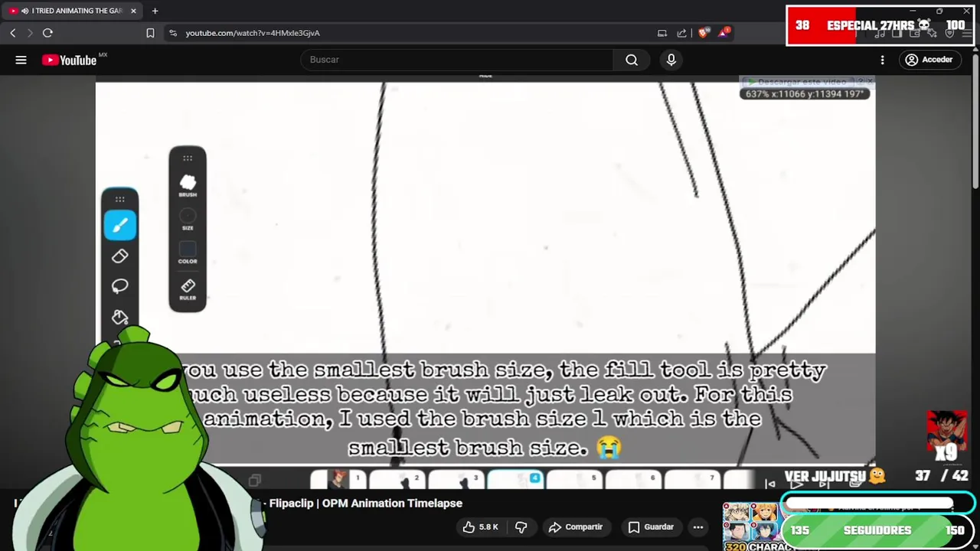The image size is (980, 551).
Task: Jump to first frame playback control
Action: (x=769, y=483)
